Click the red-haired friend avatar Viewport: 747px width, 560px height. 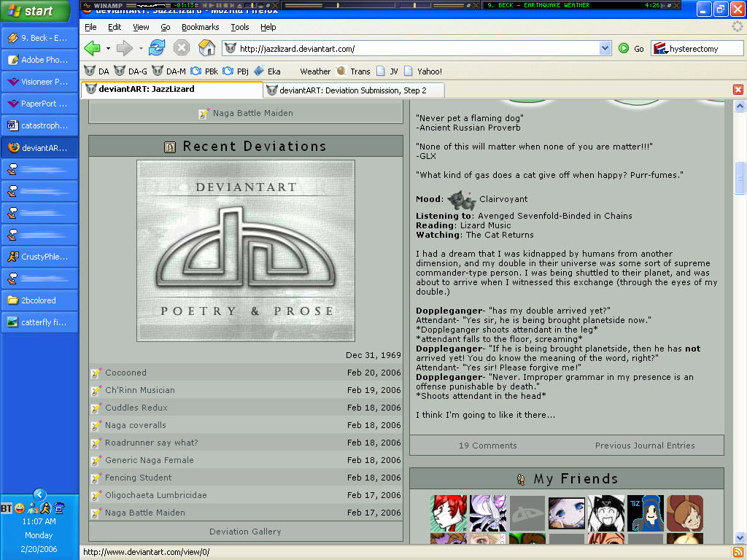point(449,513)
